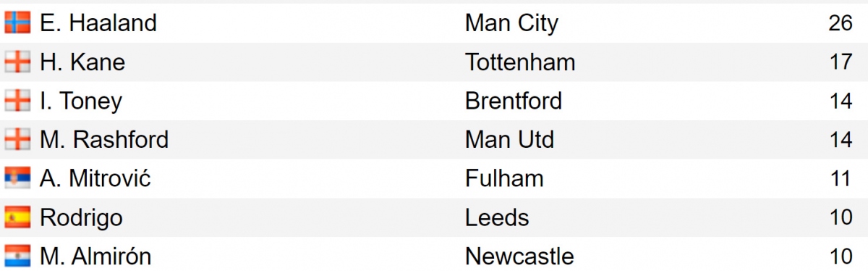This screenshot has width=868, height=271.
Task: Click the England flag beside M. Rashford
Action: (17, 140)
